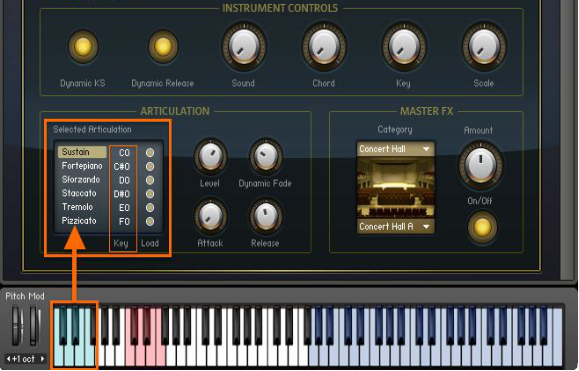
Task: Toggle the Load button for Staccato
Action: (150, 194)
